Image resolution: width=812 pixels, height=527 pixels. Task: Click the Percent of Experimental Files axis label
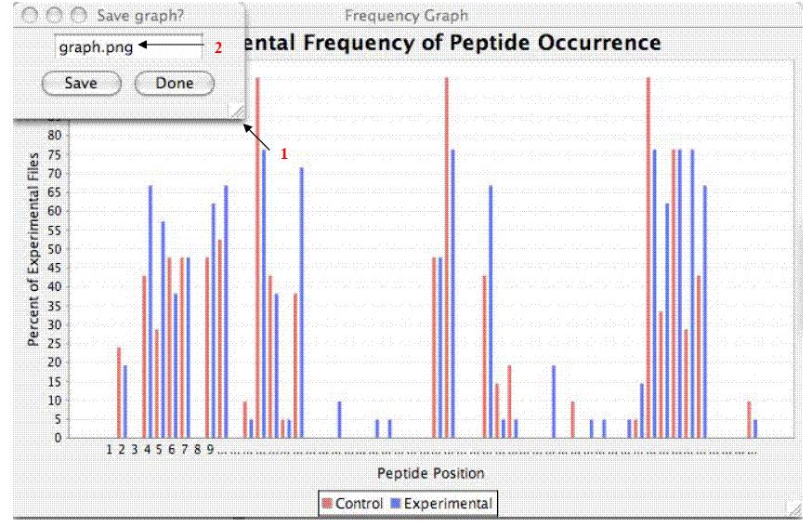pyautogui.click(x=33, y=249)
